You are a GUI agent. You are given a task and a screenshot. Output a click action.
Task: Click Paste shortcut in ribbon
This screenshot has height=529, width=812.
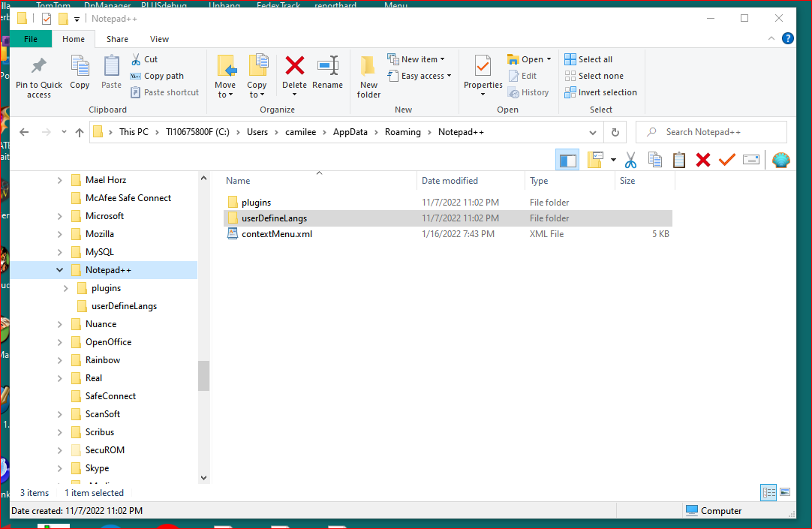pos(164,92)
